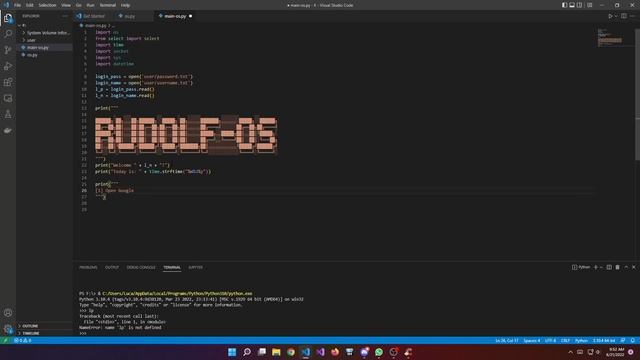Toggle secondary sidebar layout button
Viewport: 640px width, 360px height.
(580, 5)
